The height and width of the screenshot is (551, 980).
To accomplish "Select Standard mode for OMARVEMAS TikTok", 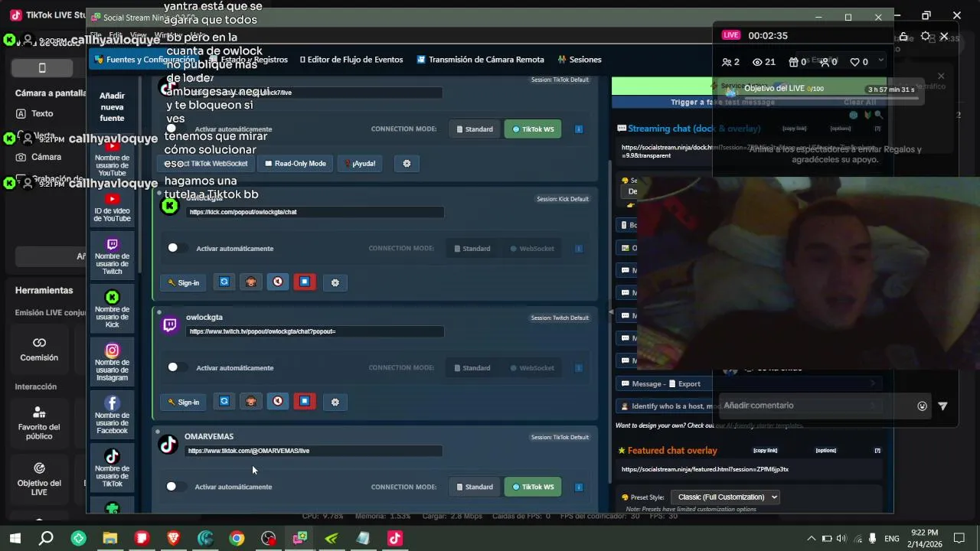I will (x=475, y=487).
